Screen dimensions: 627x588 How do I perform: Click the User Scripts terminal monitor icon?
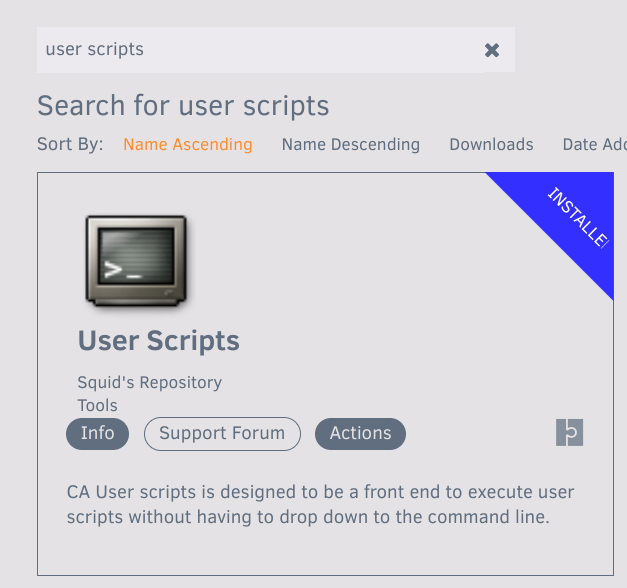(136, 259)
